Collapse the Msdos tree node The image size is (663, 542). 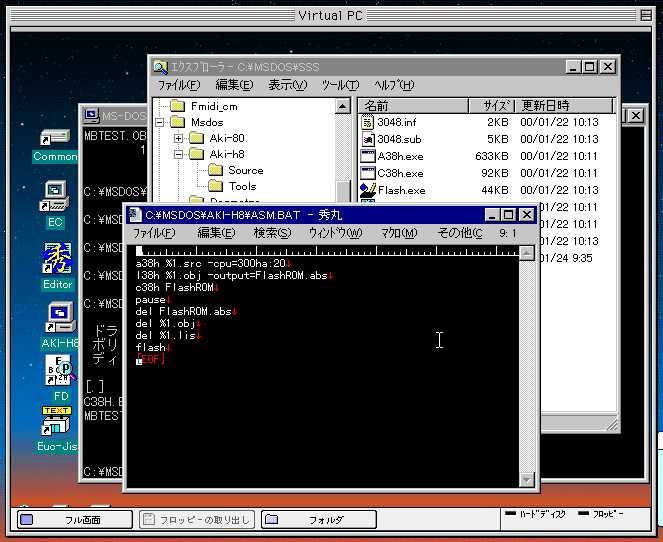pos(159,123)
